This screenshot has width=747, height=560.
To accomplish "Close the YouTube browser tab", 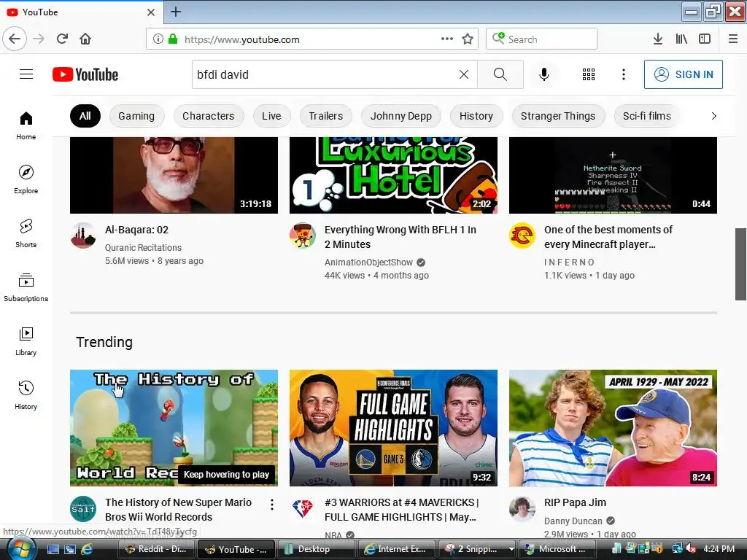I will coord(150,12).
